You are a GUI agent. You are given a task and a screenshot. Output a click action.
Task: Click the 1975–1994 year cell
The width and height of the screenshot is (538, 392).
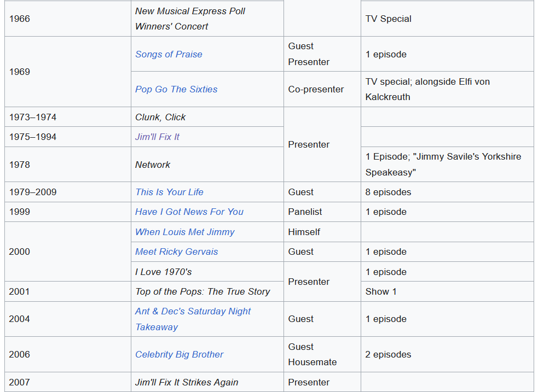[x=68, y=137]
